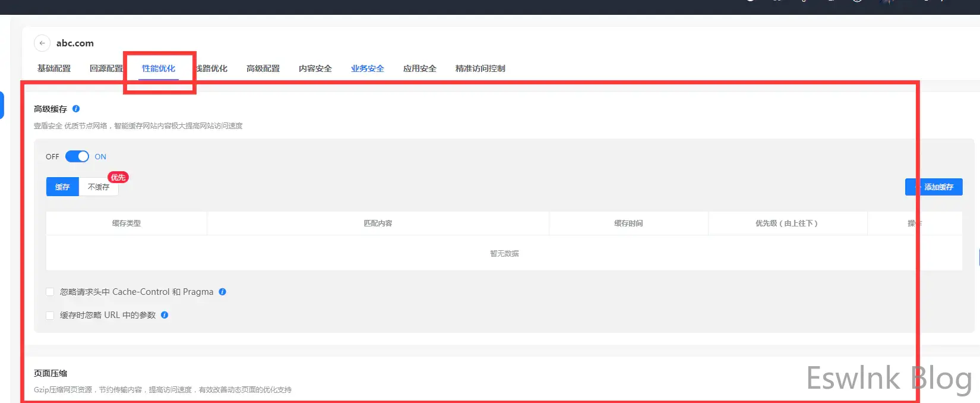This screenshot has height=403, width=980.
Task: Open the 内容安全 tab
Action: click(315, 68)
